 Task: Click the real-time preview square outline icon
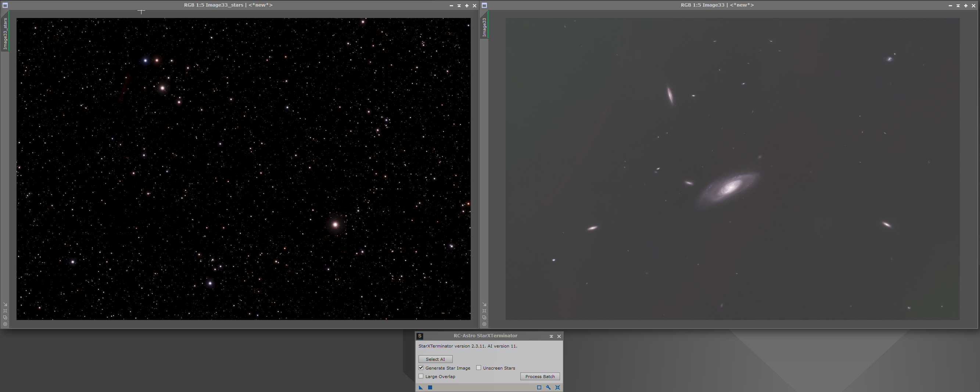tap(539, 387)
